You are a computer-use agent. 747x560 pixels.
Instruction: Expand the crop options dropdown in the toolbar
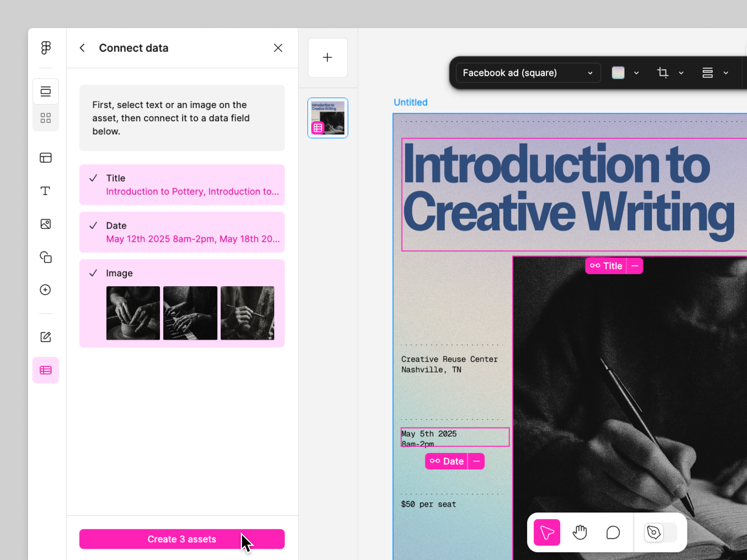681,73
